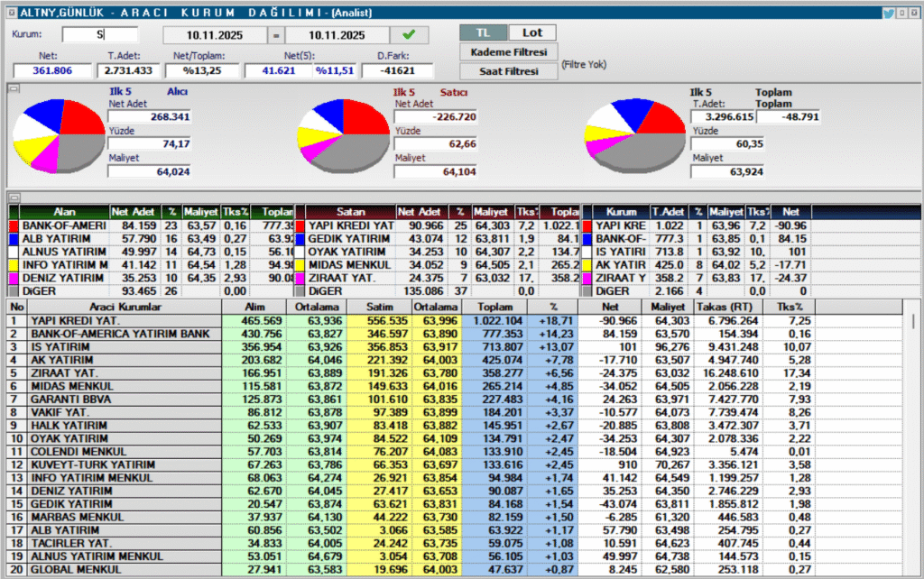
Task: Click DiGER row in Alan table
Action: tap(151, 291)
